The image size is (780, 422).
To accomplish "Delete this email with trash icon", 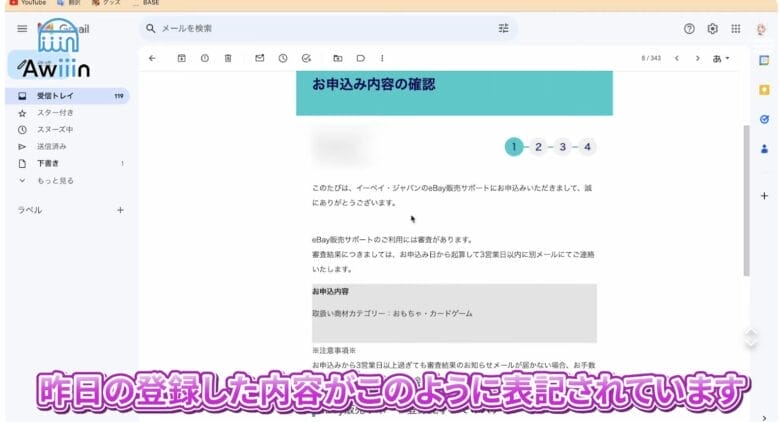I will point(228,58).
